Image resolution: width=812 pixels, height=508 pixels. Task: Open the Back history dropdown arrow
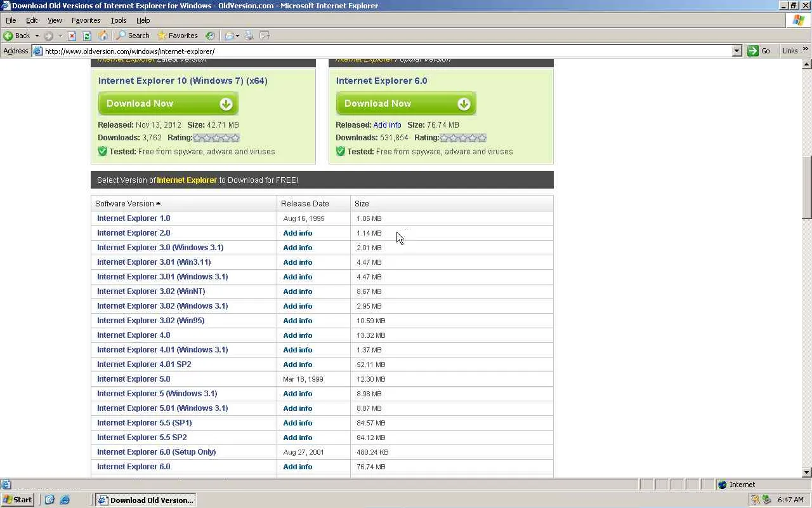tap(37, 36)
